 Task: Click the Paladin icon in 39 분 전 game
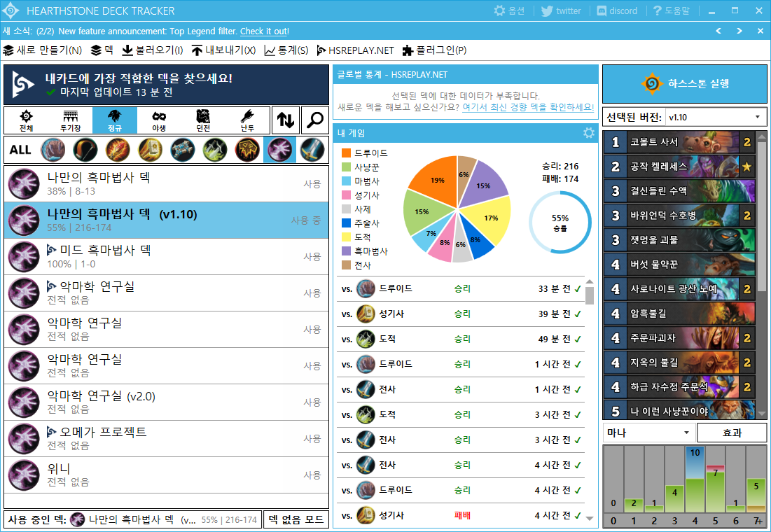click(x=366, y=314)
